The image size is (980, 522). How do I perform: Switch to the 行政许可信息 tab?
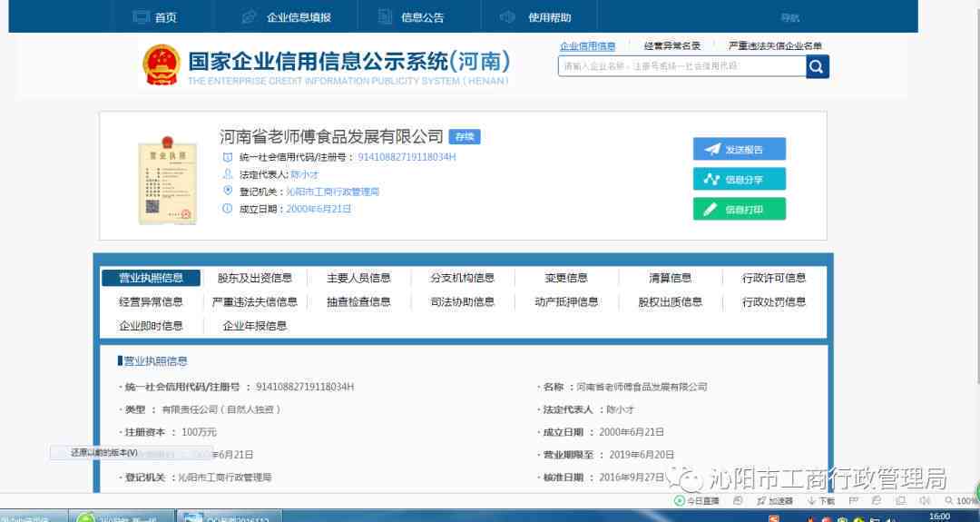pyautogui.click(x=774, y=278)
